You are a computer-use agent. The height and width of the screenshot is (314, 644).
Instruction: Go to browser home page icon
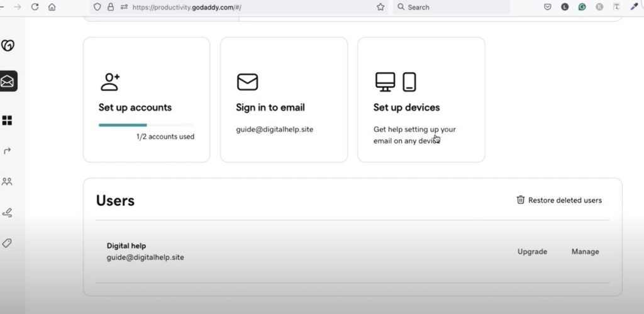point(52,7)
